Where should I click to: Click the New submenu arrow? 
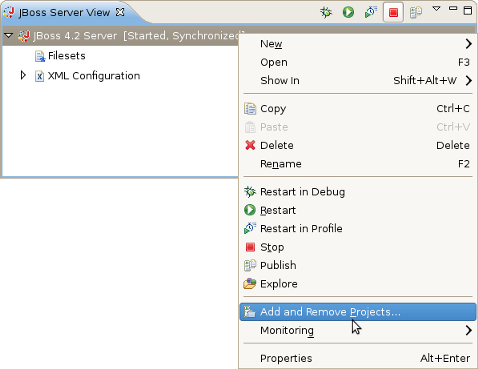coord(469,44)
